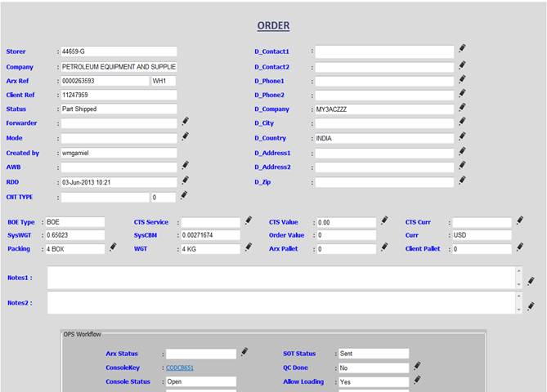Edit D_Phone1 via pencil icon
The height and width of the screenshot is (392, 547).
[x=462, y=79]
